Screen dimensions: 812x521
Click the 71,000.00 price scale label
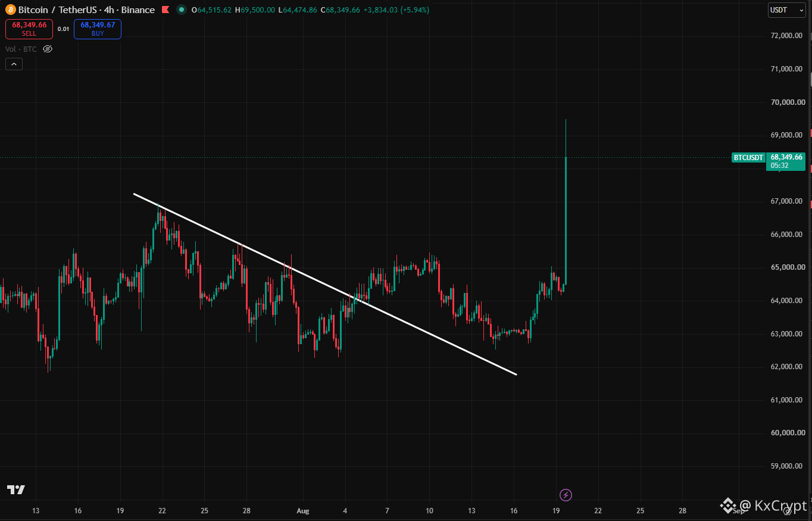787,69
